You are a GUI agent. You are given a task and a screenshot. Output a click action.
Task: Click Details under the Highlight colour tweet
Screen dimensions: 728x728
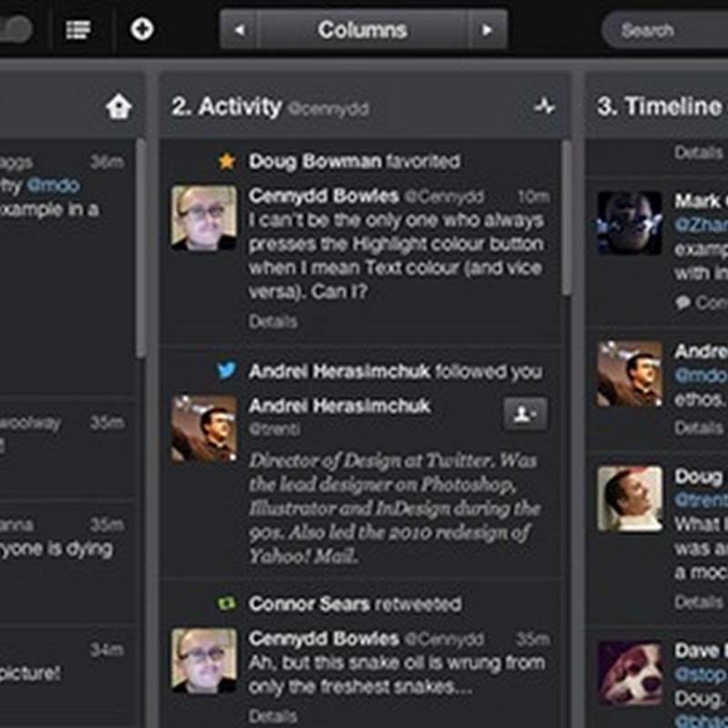[273, 321]
